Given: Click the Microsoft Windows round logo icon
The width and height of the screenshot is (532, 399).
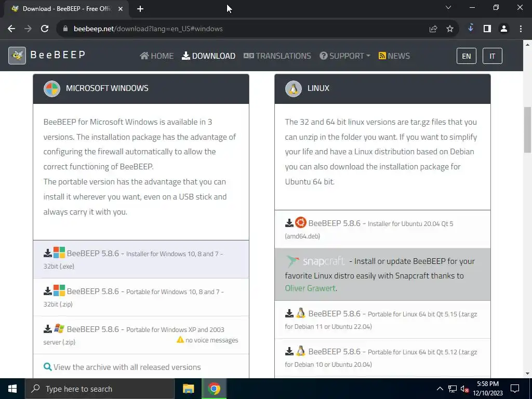Looking at the screenshot, I should (52, 89).
